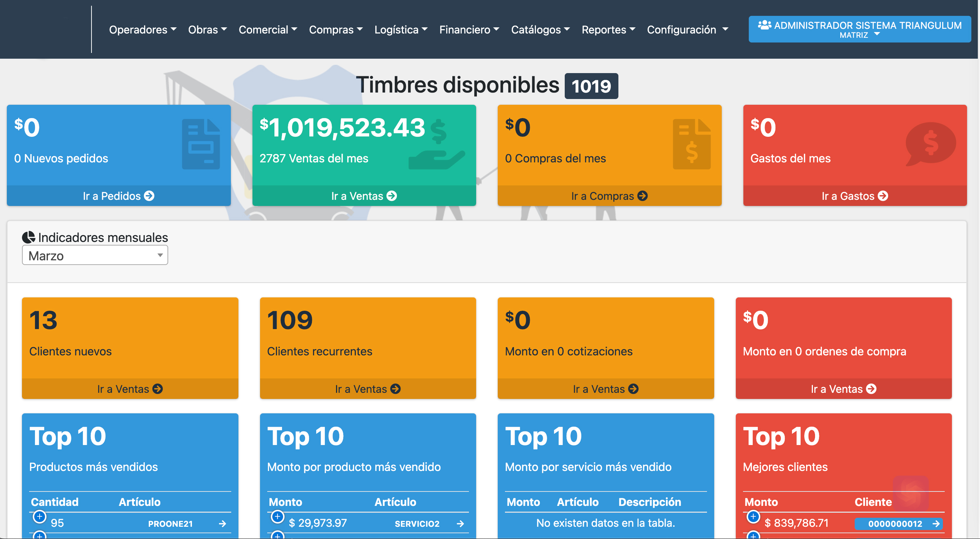Open the Operadores menu
Image resolution: width=980 pixels, height=539 pixels.
(143, 30)
